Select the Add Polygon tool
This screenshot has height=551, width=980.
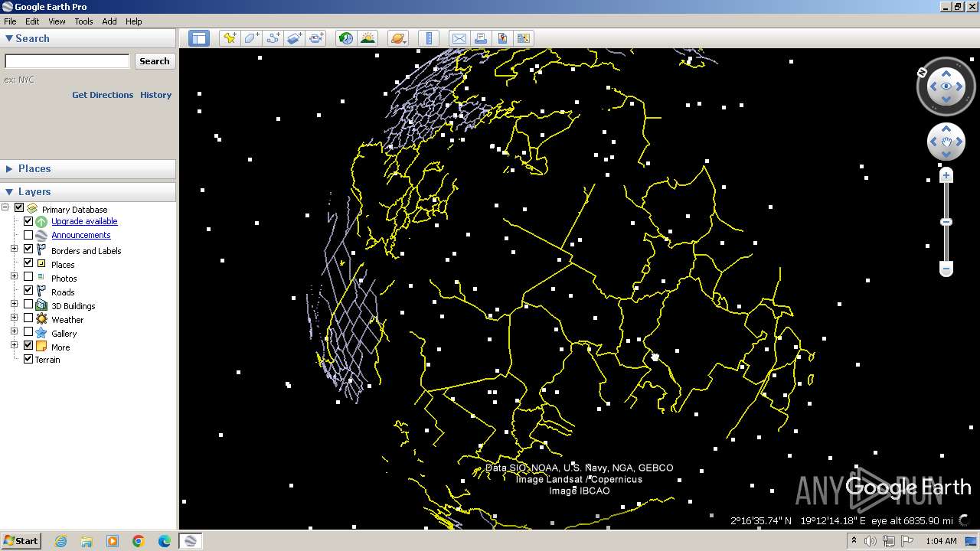pyautogui.click(x=251, y=38)
